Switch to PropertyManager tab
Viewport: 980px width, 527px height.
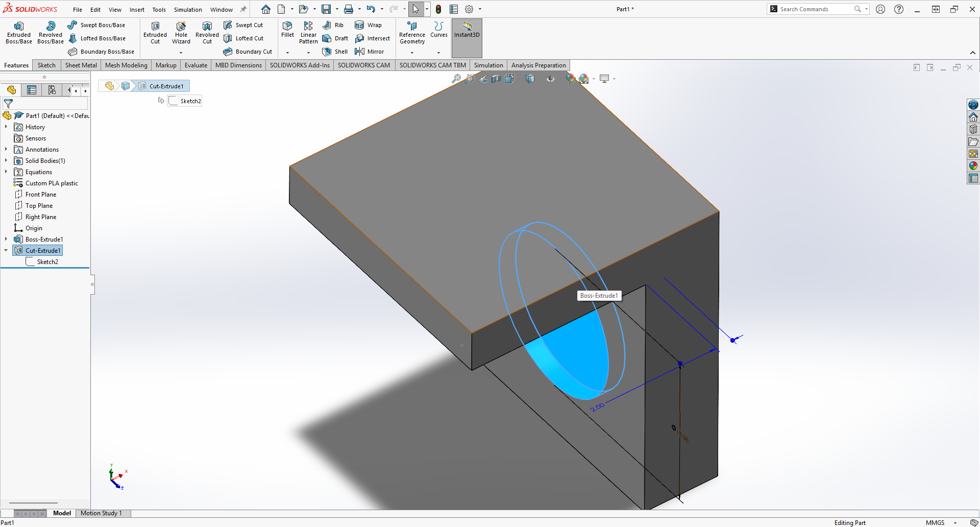click(32, 90)
